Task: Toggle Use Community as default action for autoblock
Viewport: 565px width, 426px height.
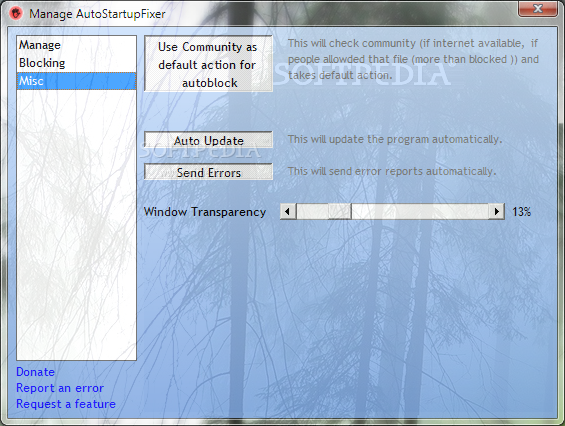Action: click(x=208, y=64)
